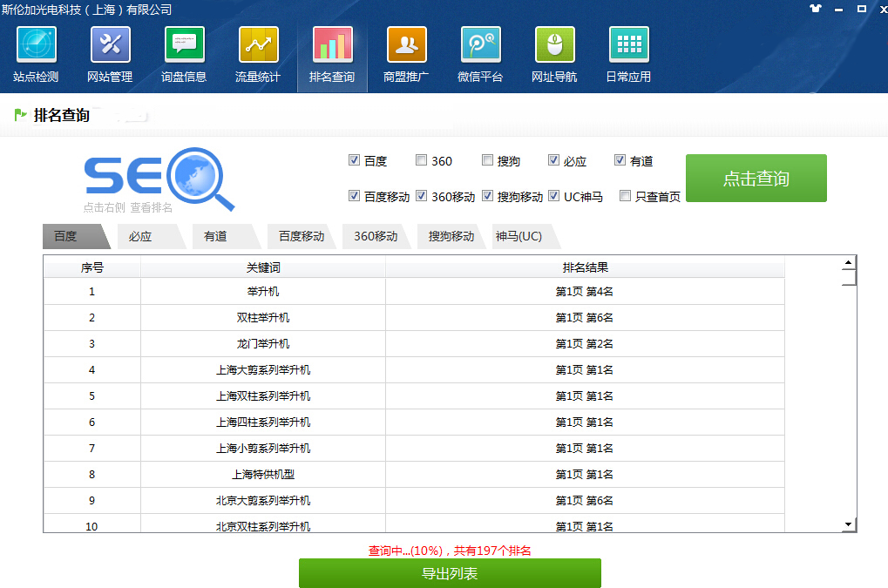Toggle the 搜狗移动 checkbox
The height and width of the screenshot is (588, 888).
[x=487, y=196]
